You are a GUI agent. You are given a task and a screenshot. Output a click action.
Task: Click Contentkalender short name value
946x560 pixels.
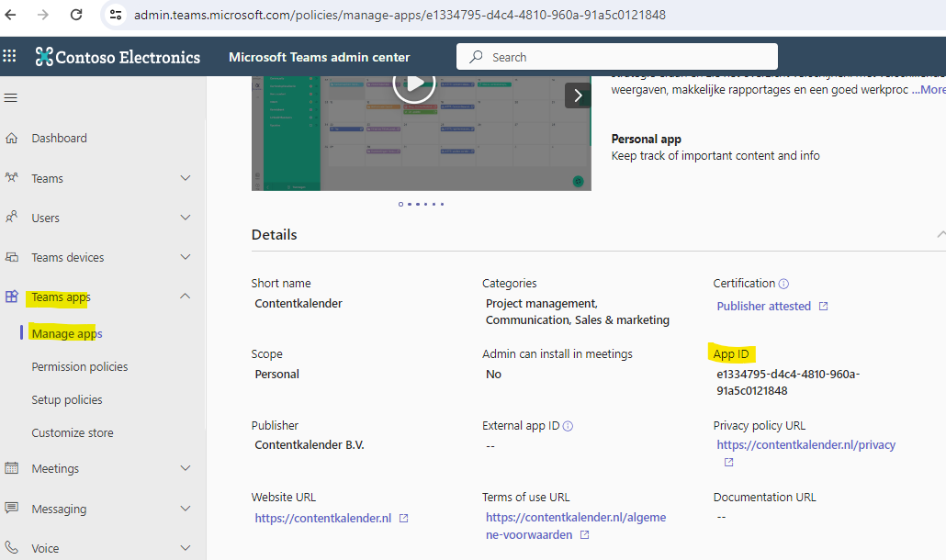click(x=298, y=303)
